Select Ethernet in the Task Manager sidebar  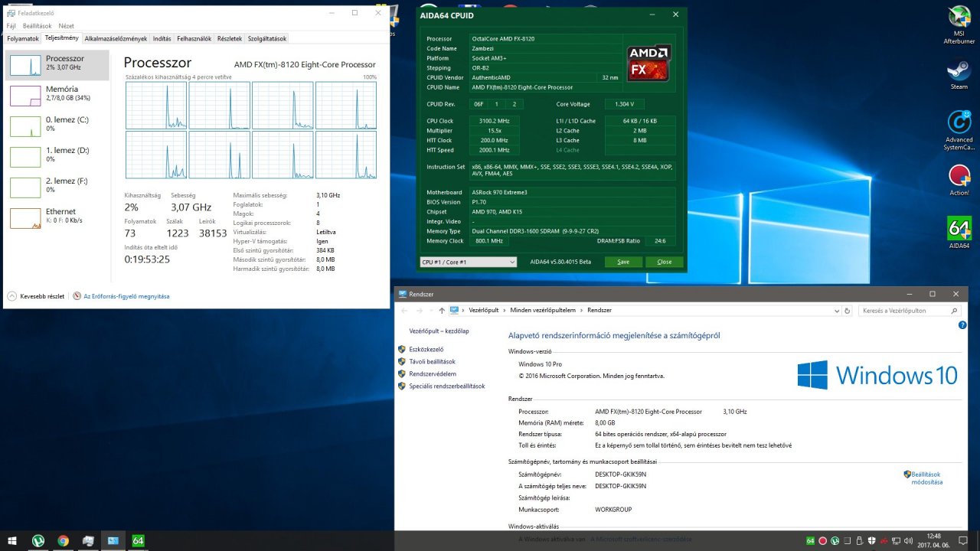tap(57, 219)
